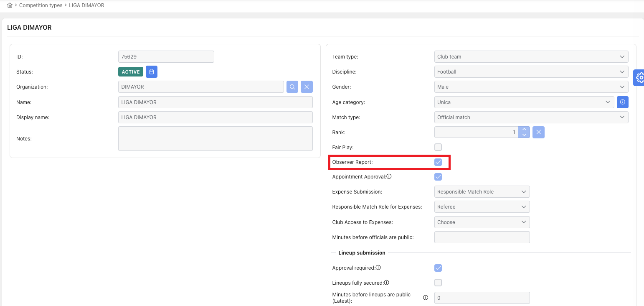Open the Team type dropdown
The image size is (644, 306).
[531, 57]
